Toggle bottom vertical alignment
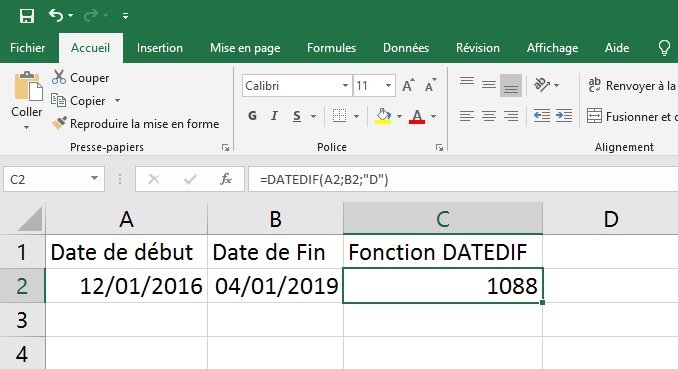Viewport: 678px width, 369px height. point(511,85)
